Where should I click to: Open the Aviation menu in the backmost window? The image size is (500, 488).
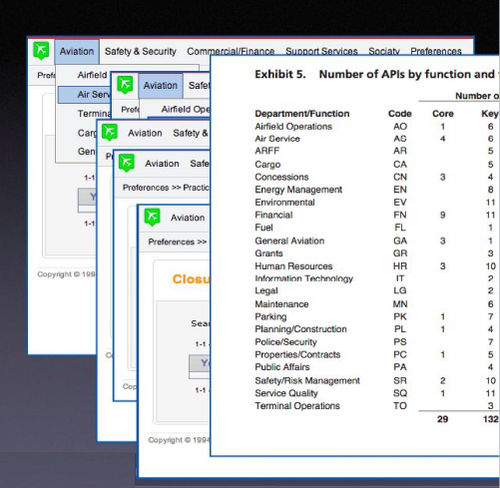pyautogui.click(x=77, y=51)
